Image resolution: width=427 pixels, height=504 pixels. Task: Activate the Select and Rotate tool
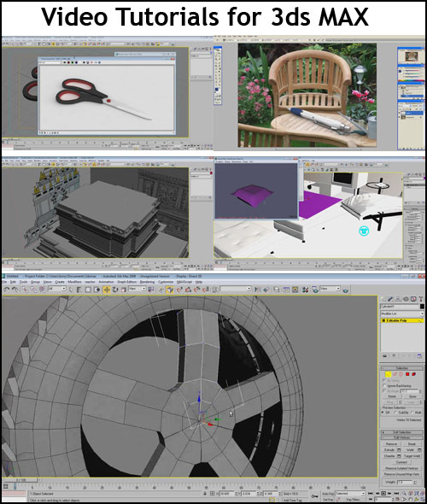115,290
